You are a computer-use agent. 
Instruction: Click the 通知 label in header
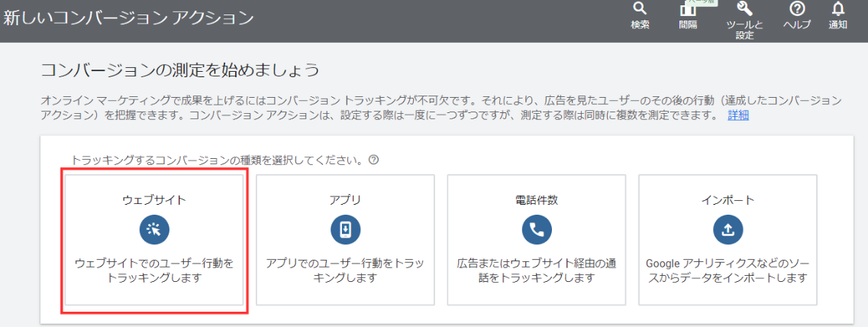(x=838, y=25)
